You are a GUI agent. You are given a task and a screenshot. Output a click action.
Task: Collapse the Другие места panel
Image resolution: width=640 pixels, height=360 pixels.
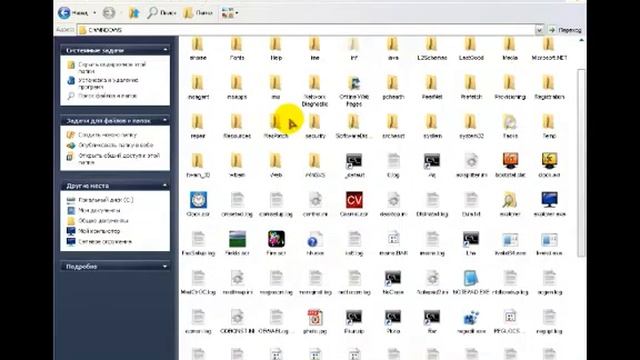click(165, 185)
